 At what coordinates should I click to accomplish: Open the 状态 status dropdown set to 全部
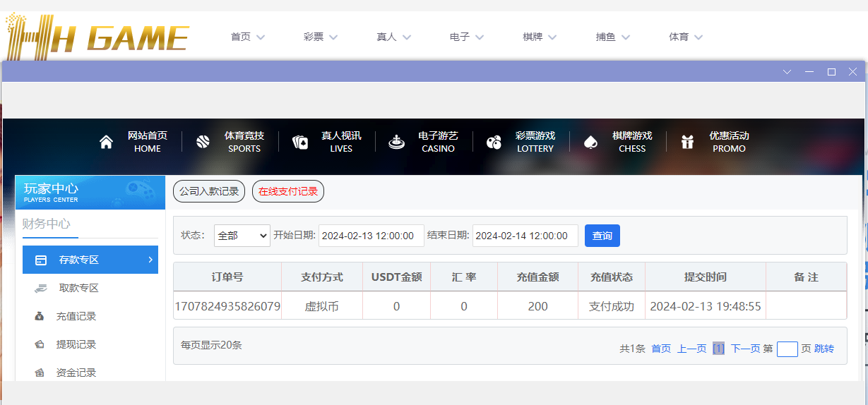[x=242, y=236]
